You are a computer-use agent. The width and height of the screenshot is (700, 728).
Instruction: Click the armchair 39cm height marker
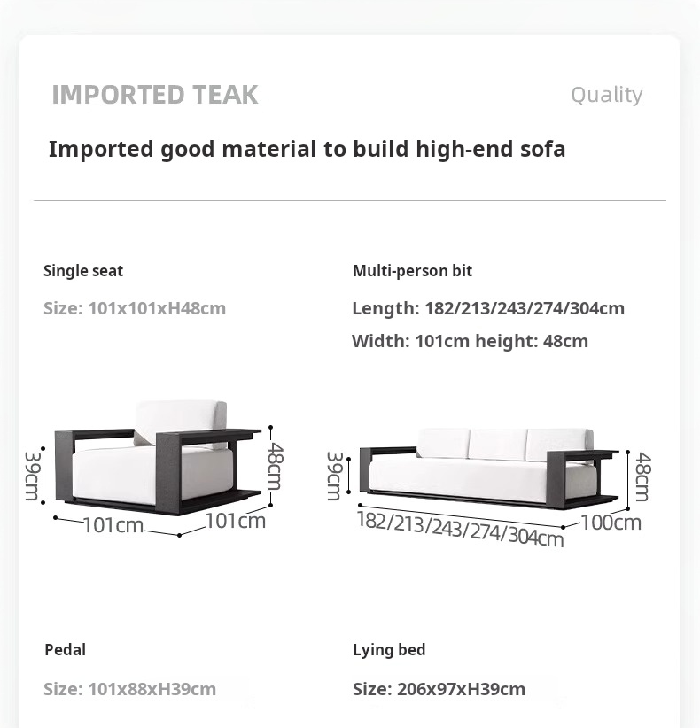[x=31, y=476]
